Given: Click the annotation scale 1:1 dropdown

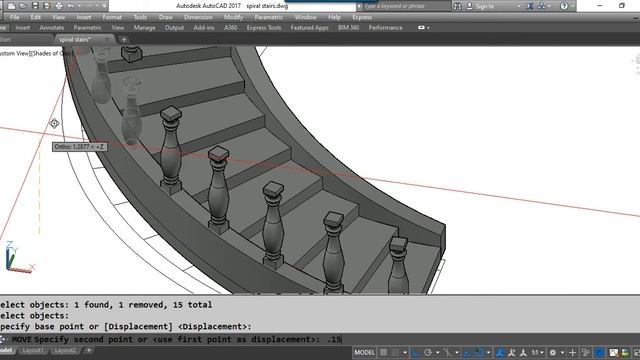Looking at the screenshot, I should click(537, 352).
